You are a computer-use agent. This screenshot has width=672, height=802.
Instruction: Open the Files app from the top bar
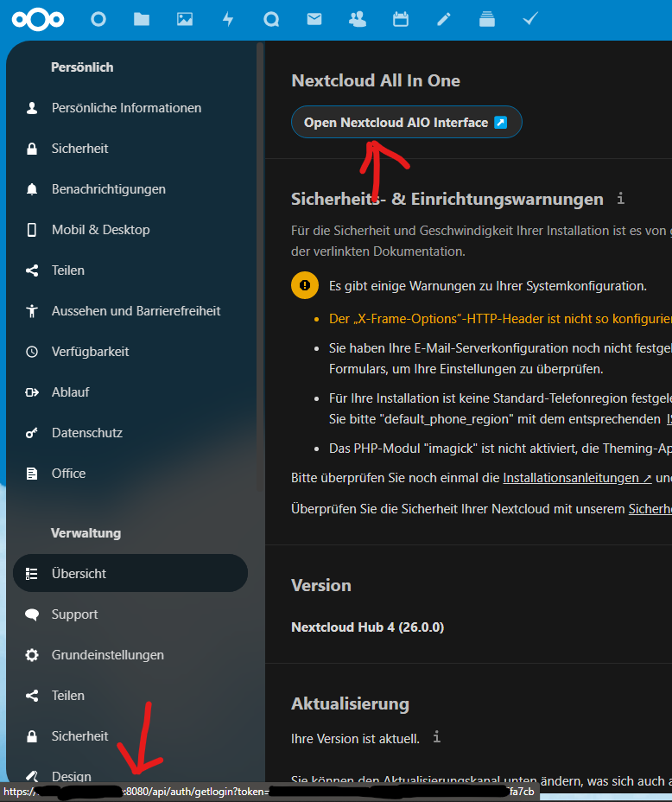click(x=141, y=18)
